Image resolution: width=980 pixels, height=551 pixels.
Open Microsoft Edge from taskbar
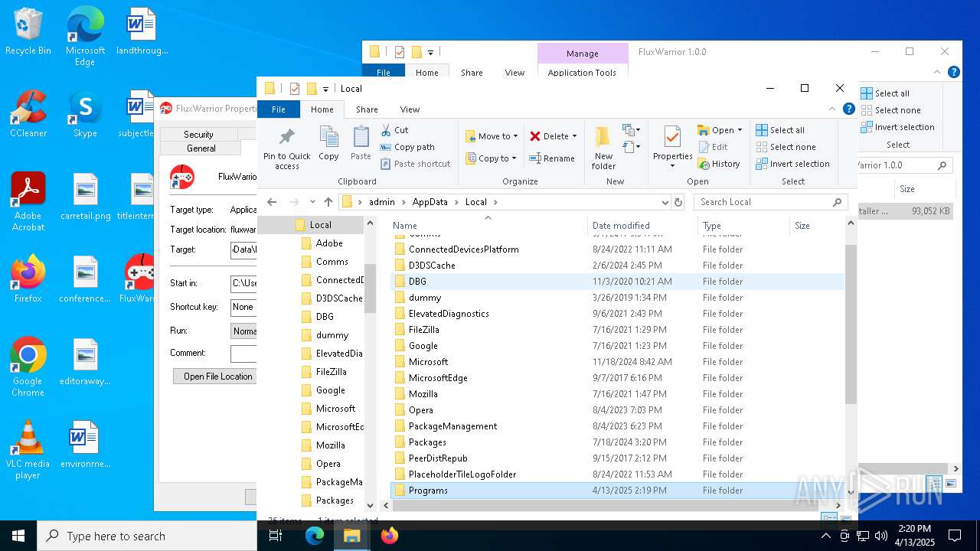point(315,536)
